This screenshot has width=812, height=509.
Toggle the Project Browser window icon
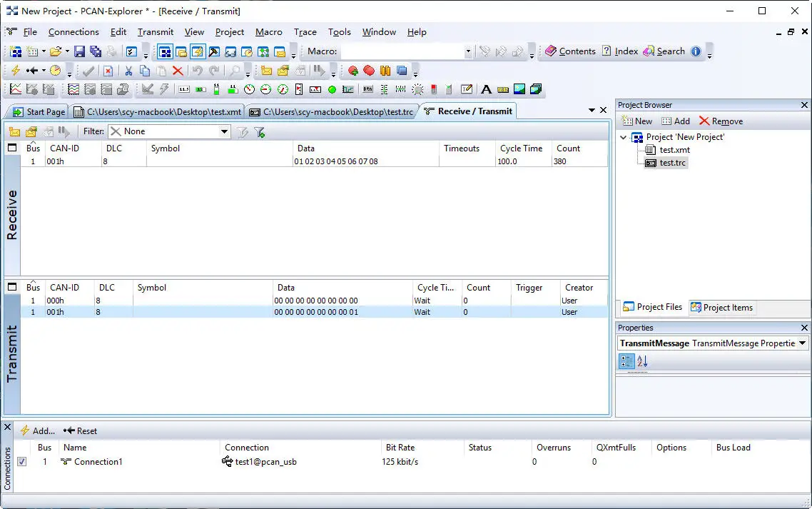pos(165,51)
